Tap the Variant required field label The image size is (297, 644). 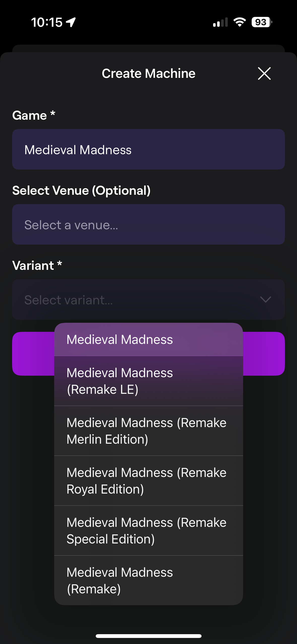click(x=37, y=265)
